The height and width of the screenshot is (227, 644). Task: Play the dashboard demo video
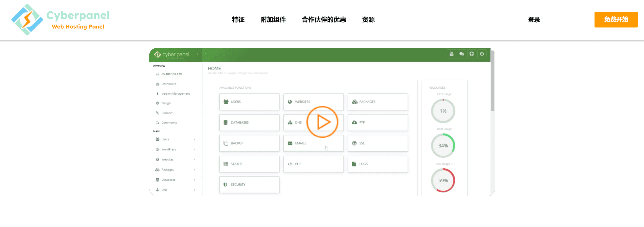click(x=322, y=122)
